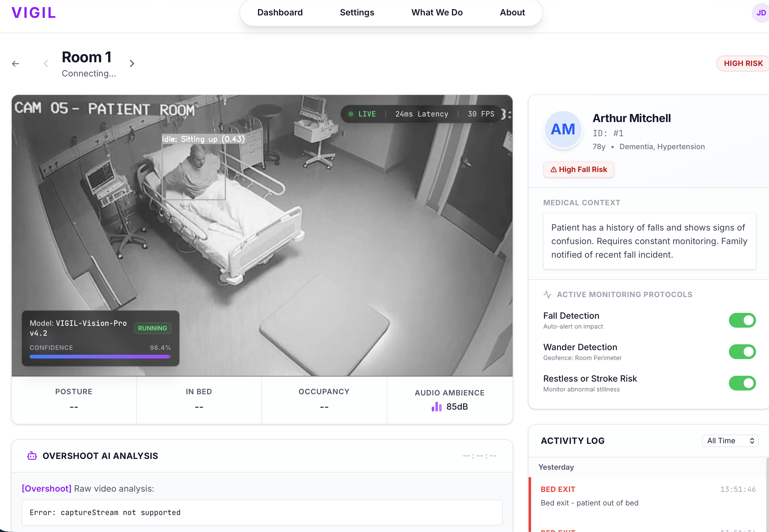Open the Dashboard nav item

pos(280,12)
